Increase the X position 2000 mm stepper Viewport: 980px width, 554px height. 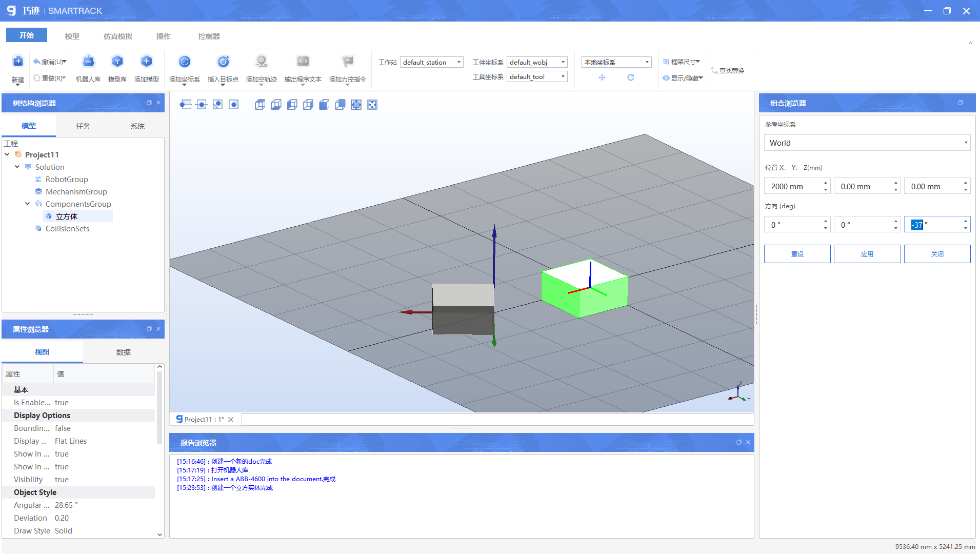tap(826, 183)
